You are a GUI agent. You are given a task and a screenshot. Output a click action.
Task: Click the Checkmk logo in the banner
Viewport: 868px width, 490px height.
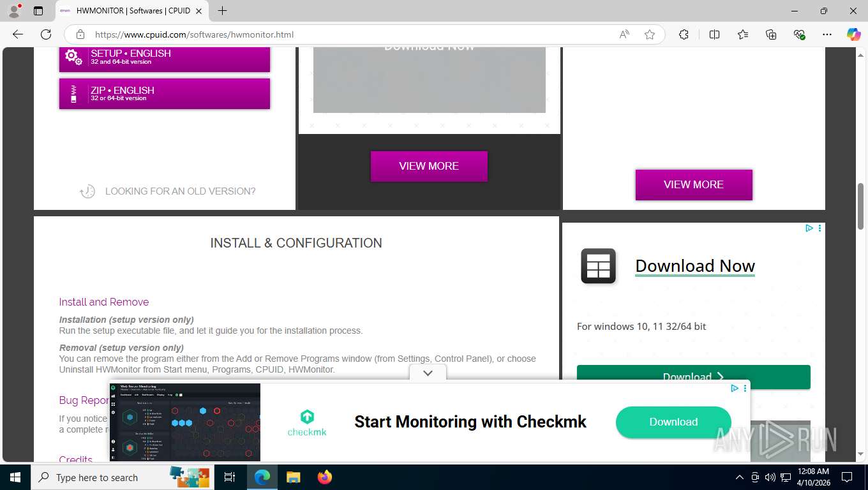click(307, 423)
